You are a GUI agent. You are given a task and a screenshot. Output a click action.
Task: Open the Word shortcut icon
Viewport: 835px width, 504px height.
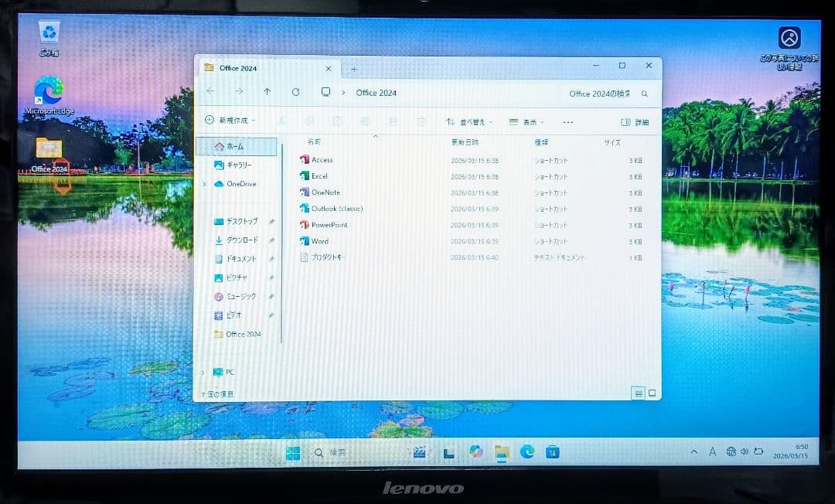coord(305,241)
